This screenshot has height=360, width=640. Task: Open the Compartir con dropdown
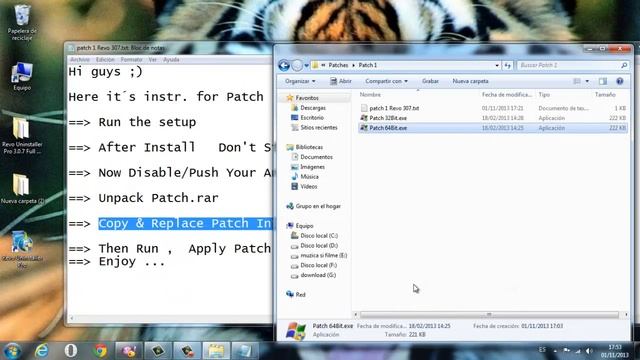point(386,81)
